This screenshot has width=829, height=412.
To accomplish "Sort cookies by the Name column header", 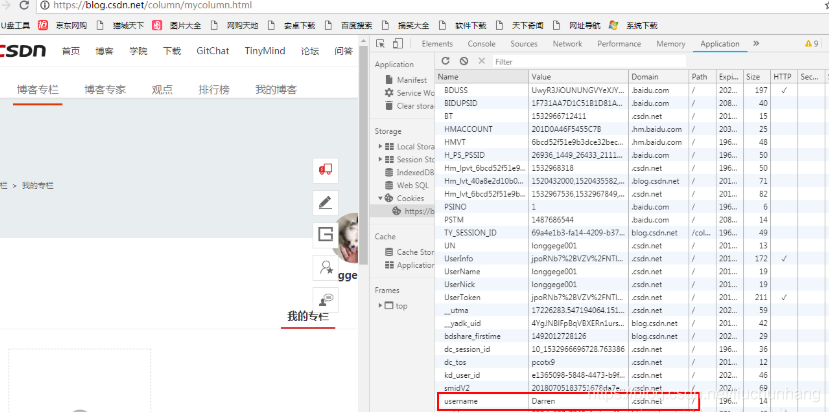I will click(x=481, y=77).
